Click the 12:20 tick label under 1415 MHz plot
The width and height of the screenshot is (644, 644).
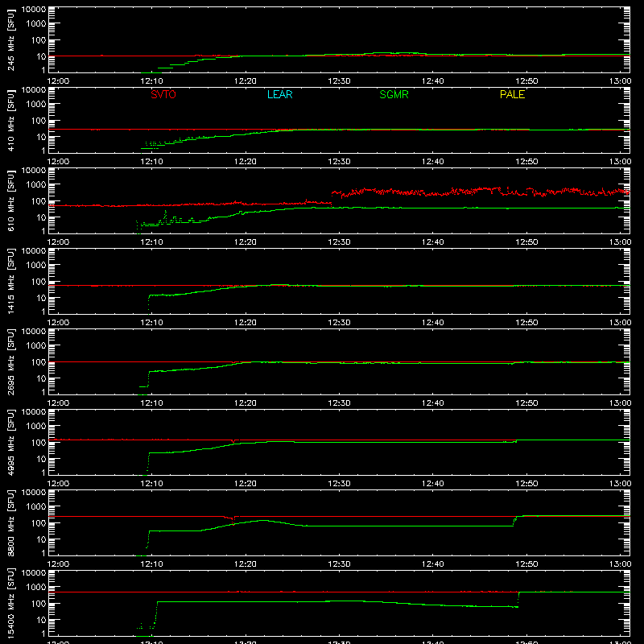(246, 323)
